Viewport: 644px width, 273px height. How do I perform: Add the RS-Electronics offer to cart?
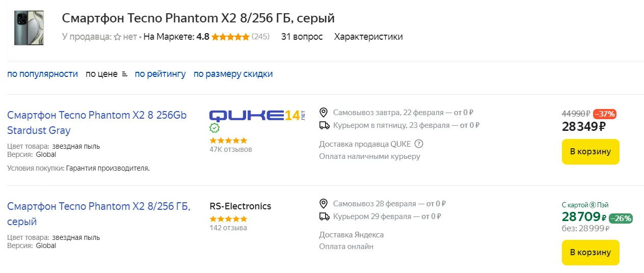[x=591, y=253]
